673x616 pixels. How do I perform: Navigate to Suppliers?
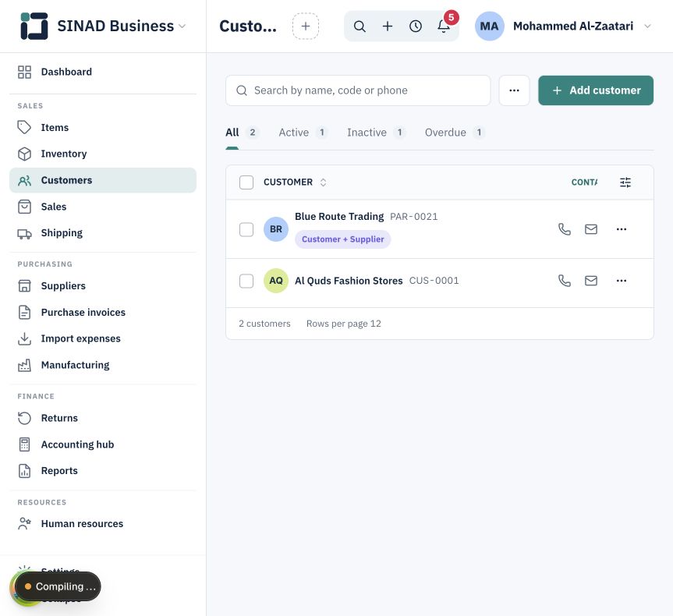point(103,286)
